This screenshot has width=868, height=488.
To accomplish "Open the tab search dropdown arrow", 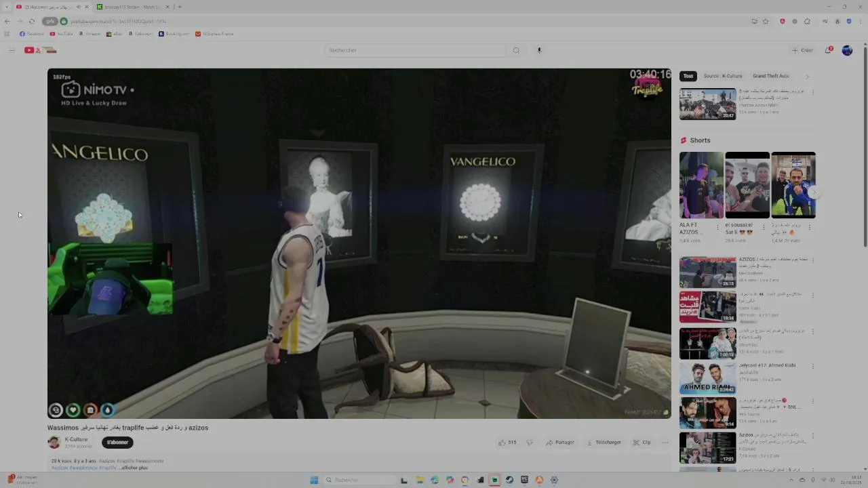I will 7,7.
